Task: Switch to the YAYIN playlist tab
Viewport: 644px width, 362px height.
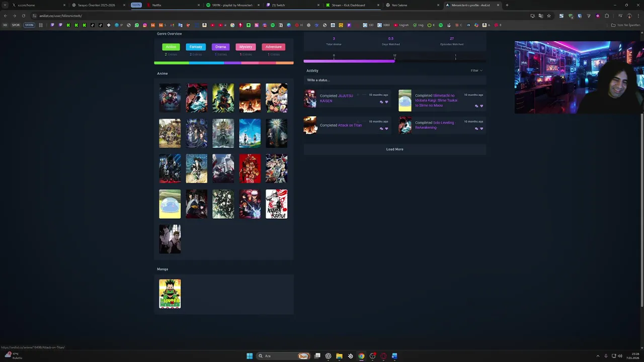Action: (232, 5)
